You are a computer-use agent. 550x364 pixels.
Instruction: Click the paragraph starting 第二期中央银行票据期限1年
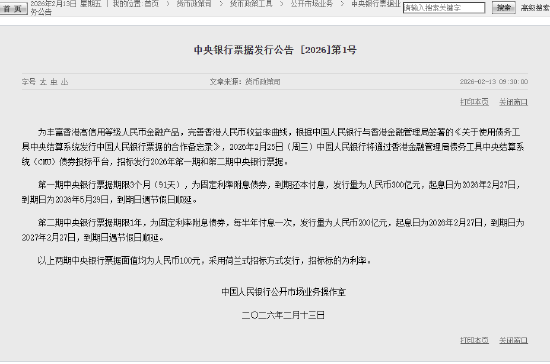tap(273, 230)
